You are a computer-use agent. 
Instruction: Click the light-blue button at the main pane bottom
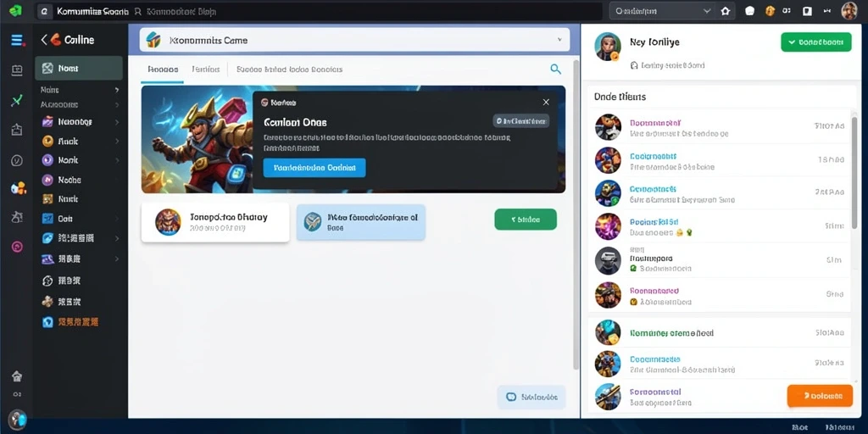point(531,397)
